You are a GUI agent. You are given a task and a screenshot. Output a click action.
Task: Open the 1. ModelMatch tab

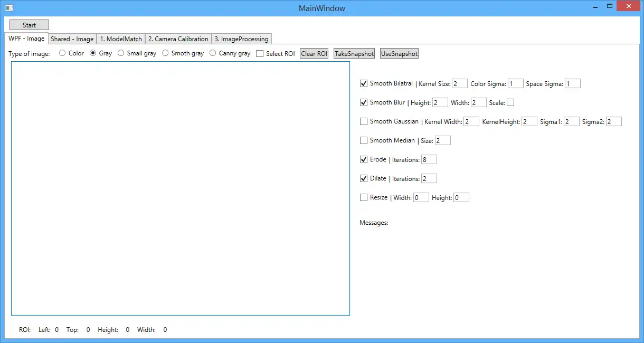point(121,39)
